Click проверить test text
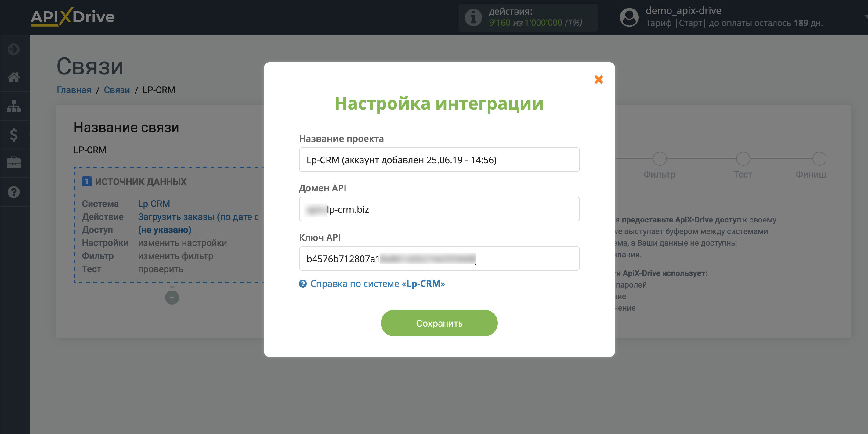The height and width of the screenshot is (434, 868). tap(161, 269)
